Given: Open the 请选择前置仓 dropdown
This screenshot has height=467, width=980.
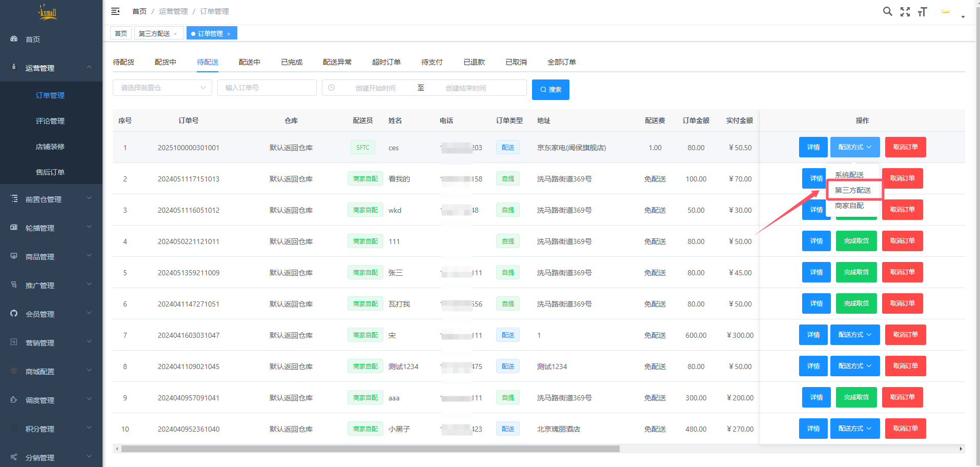Looking at the screenshot, I should [162, 88].
